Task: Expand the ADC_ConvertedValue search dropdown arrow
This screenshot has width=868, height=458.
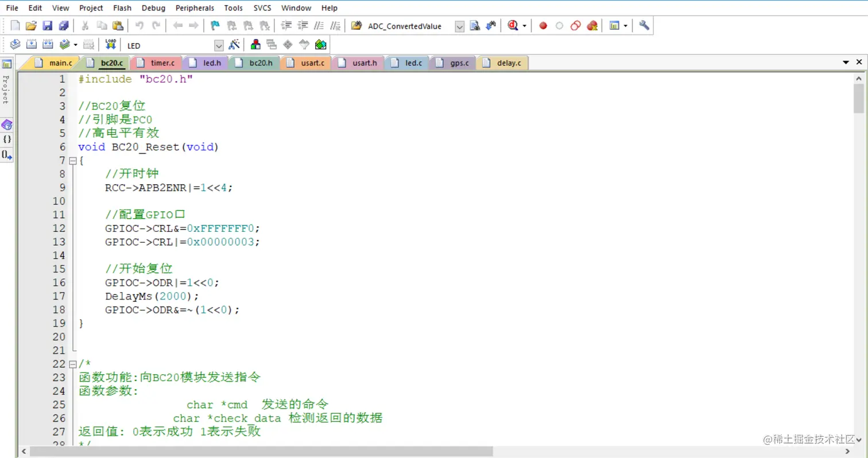Action: 459,26
